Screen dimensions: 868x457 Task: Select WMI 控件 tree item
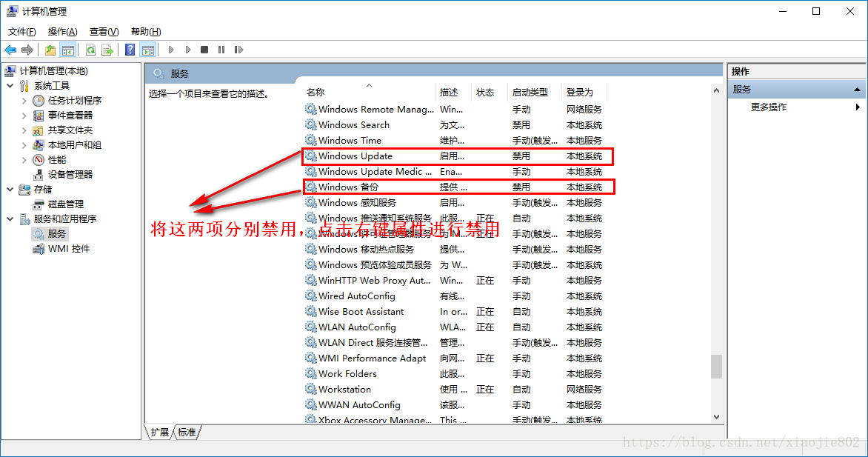point(68,249)
